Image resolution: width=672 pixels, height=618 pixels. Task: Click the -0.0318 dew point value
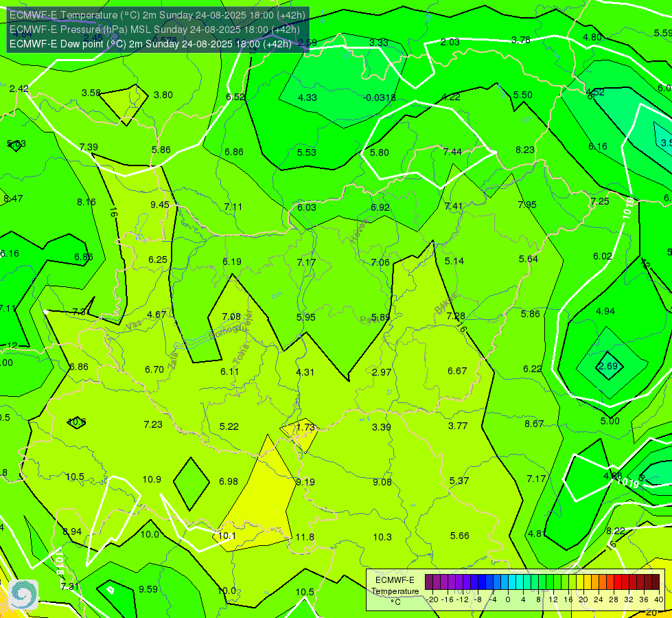point(380,98)
